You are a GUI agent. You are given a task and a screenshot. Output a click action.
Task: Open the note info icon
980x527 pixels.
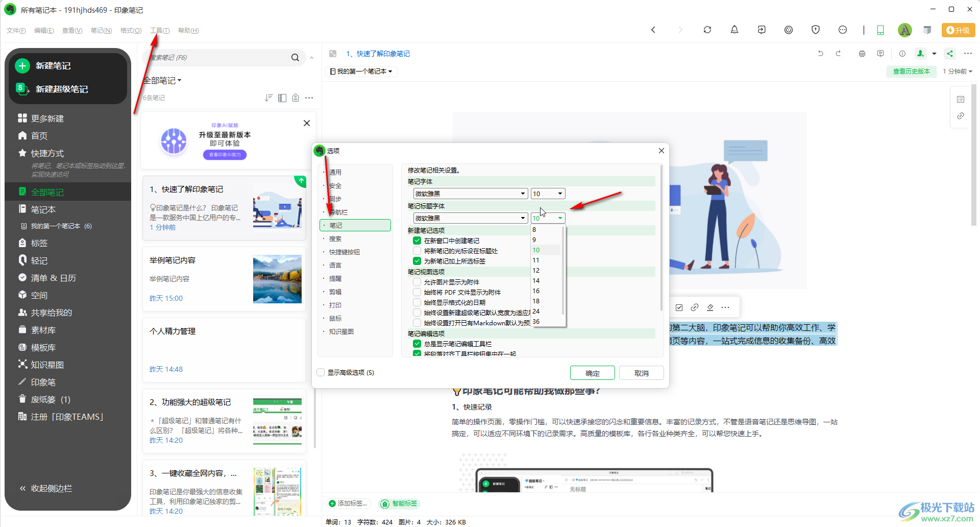[x=902, y=54]
